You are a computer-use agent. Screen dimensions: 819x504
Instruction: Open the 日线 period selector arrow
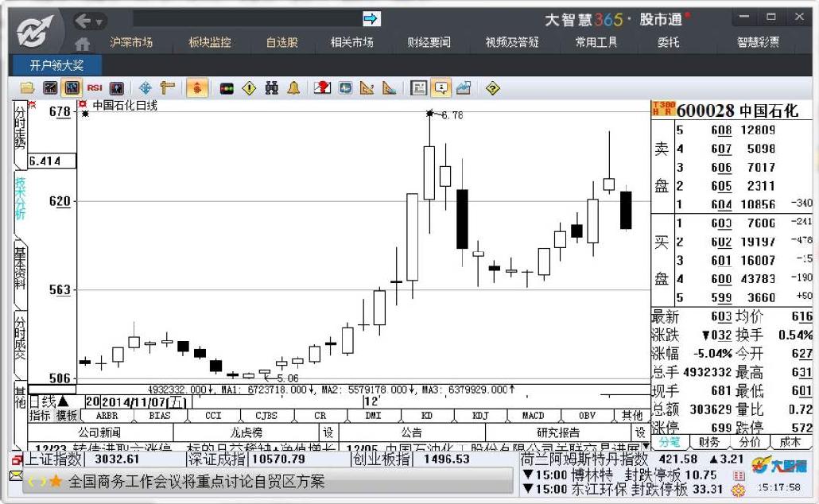click(63, 401)
